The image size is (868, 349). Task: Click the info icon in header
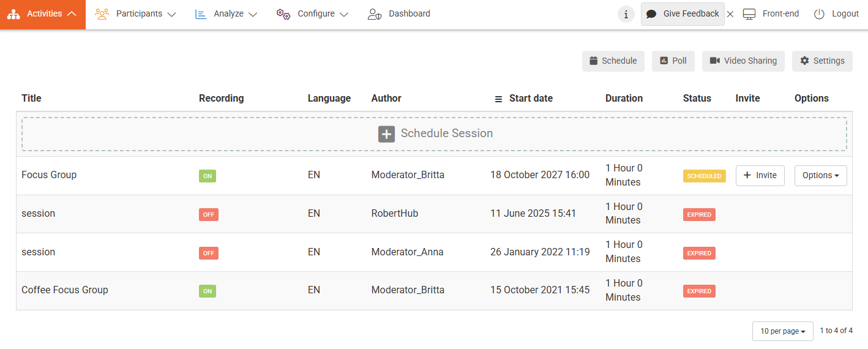[626, 14]
